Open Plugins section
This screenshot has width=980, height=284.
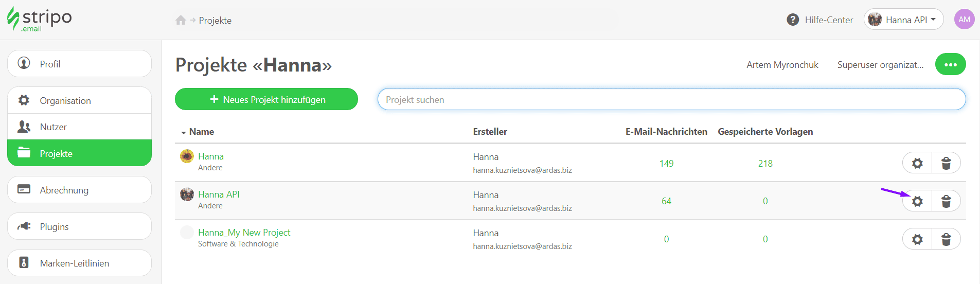pos(79,226)
